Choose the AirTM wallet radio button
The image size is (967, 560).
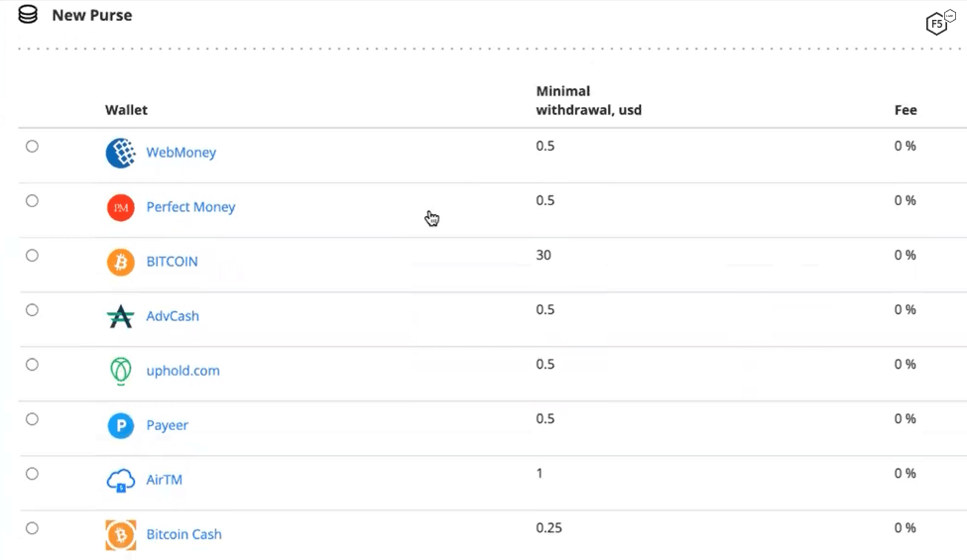[x=33, y=474]
